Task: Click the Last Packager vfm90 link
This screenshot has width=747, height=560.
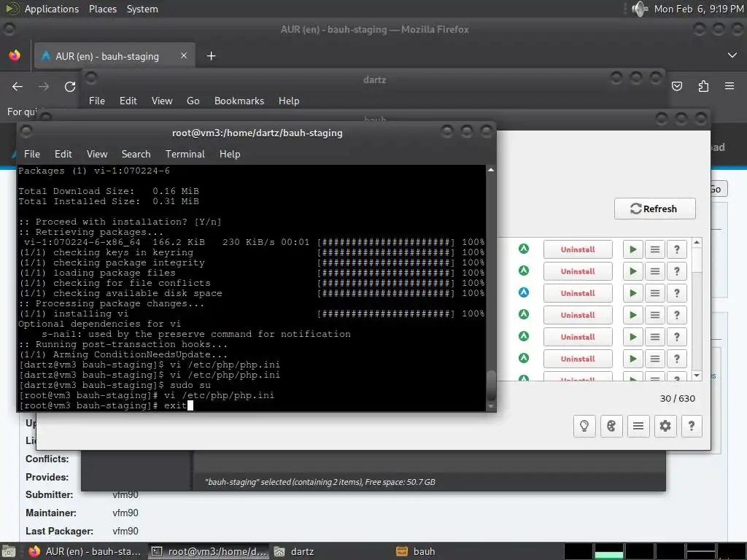Action: (x=125, y=531)
